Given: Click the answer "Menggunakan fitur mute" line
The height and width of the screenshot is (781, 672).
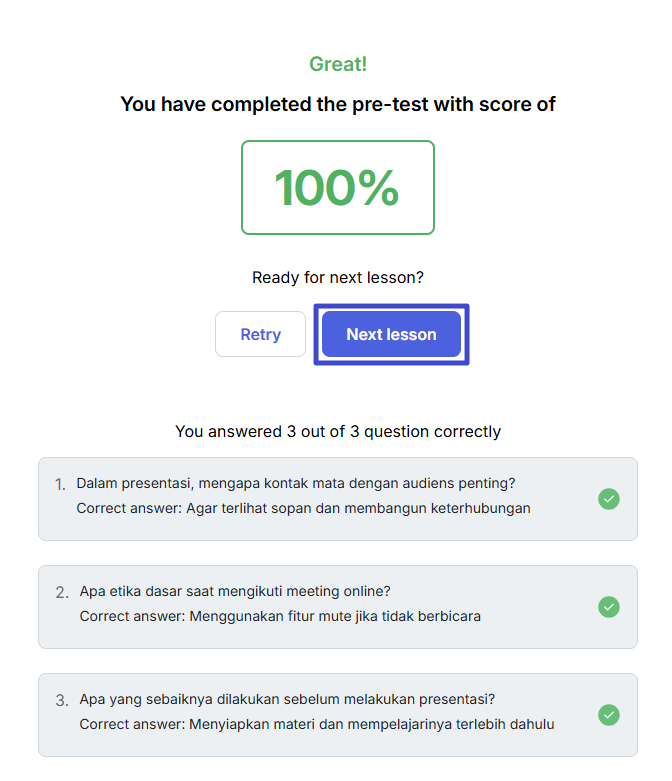Looking at the screenshot, I should 280,616.
